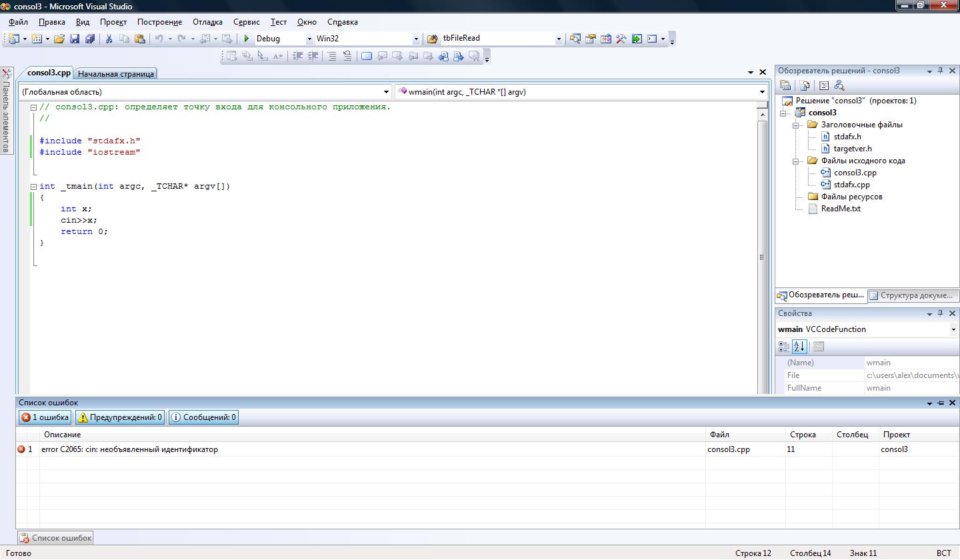
Task: Click the alphabetical sort icon in Properties
Action: (x=799, y=347)
